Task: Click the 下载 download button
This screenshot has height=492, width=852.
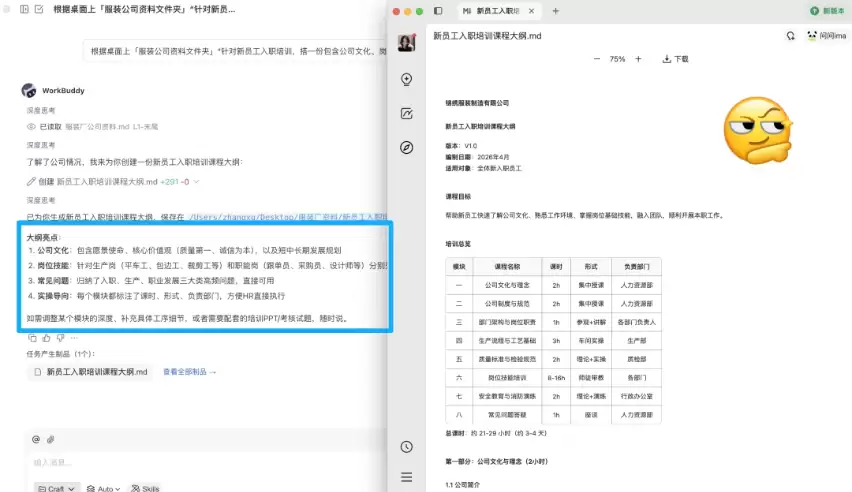Action: (675, 59)
